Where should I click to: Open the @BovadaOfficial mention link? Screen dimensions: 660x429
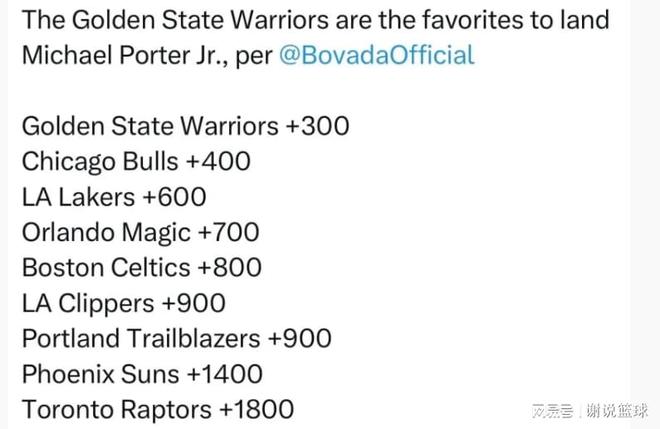coord(376,55)
